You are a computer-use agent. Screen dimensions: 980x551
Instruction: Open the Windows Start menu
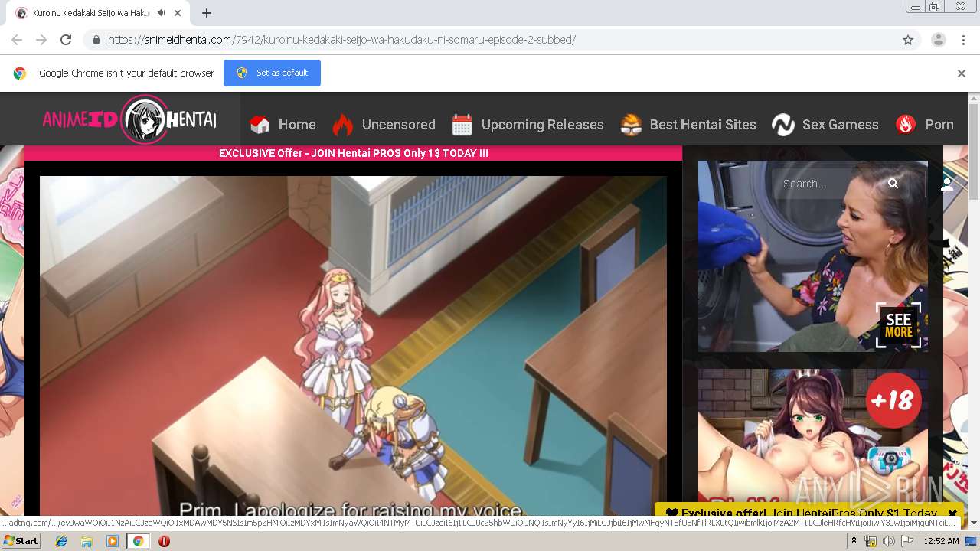(x=21, y=541)
